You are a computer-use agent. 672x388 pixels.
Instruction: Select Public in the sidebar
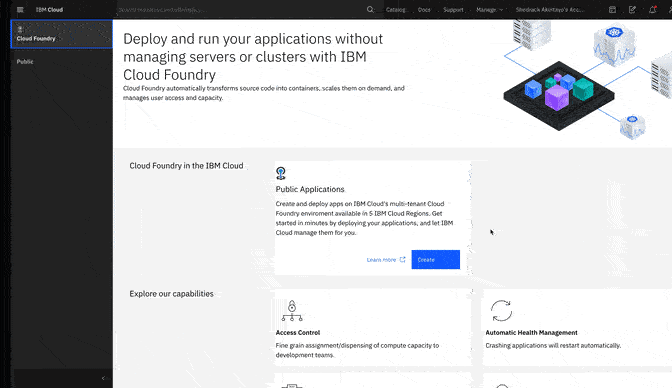tap(25, 61)
